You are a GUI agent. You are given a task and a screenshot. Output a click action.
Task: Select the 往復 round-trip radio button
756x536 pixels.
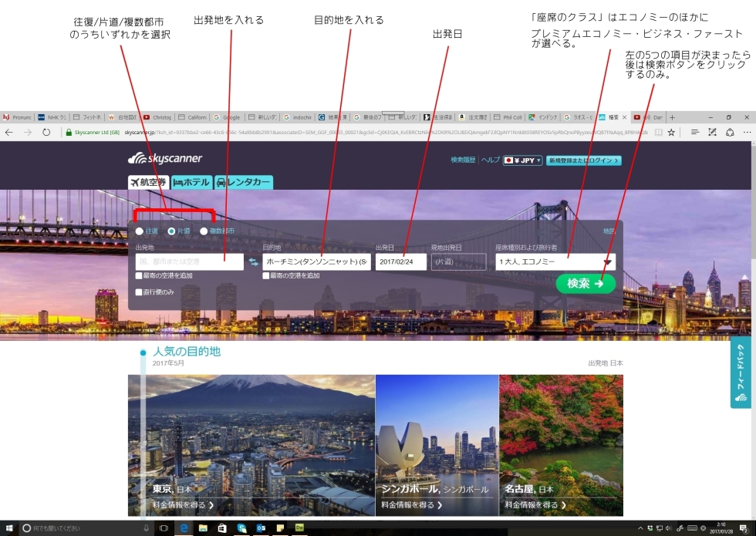click(140, 231)
